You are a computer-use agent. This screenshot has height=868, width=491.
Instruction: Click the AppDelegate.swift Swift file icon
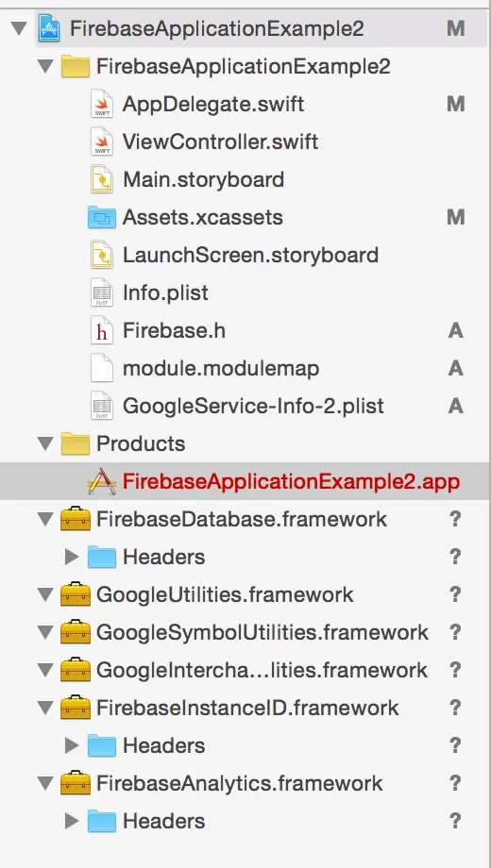point(102,105)
